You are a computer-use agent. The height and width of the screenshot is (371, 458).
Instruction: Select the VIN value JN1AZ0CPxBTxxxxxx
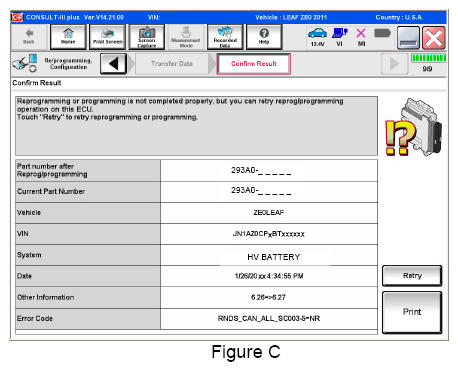[269, 234]
